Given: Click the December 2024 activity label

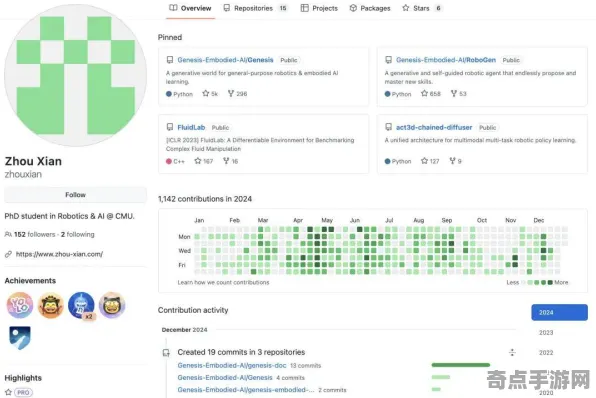Looking at the screenshot, I should [184, 330].
